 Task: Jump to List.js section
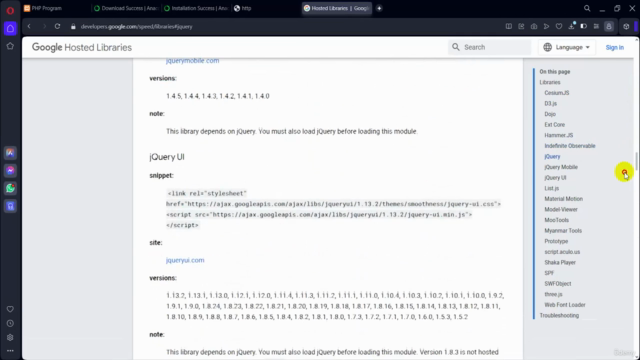pyautogui.click(x=551, y=188)
